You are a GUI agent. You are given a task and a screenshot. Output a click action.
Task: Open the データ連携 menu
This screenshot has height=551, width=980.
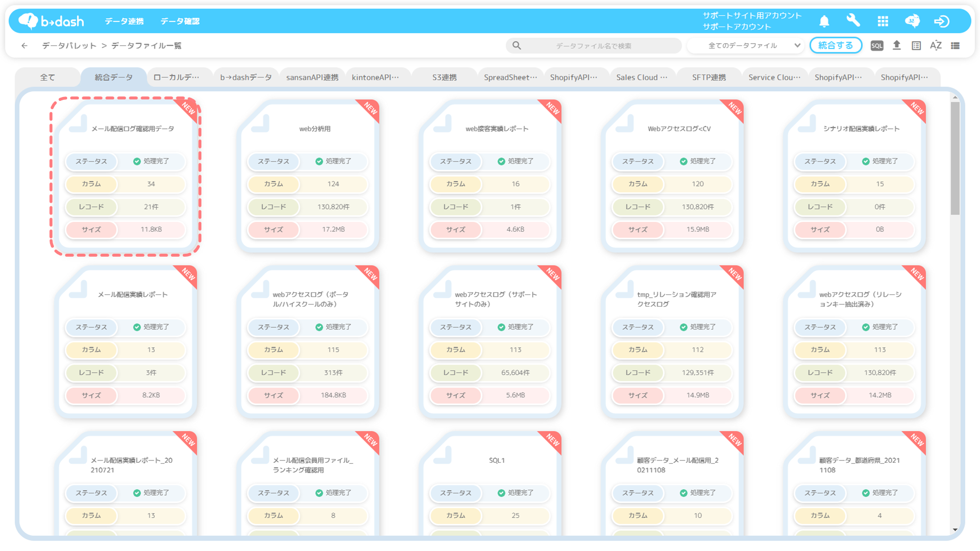pyautogui.click(x=124, y=21)
